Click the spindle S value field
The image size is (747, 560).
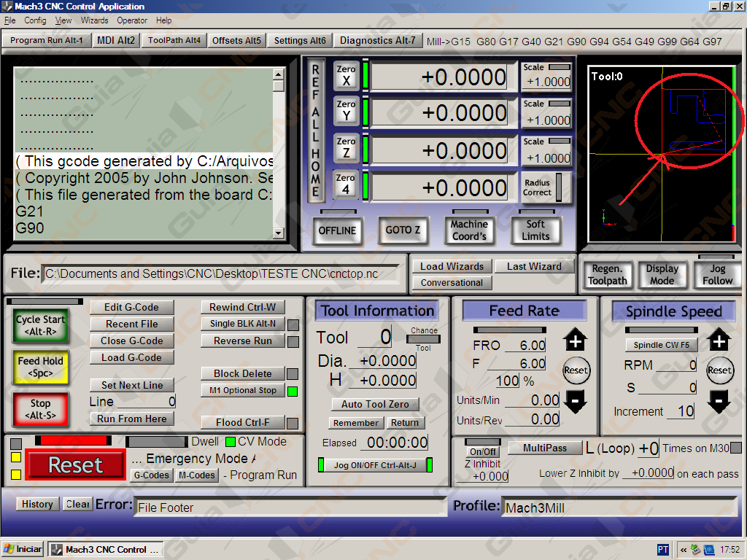pos(667,388)
